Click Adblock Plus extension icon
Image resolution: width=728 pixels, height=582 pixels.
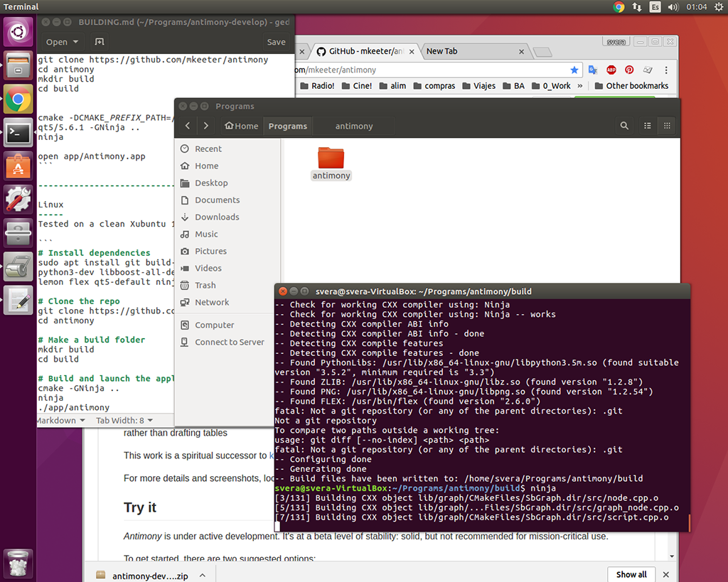(x=611, y=70)
